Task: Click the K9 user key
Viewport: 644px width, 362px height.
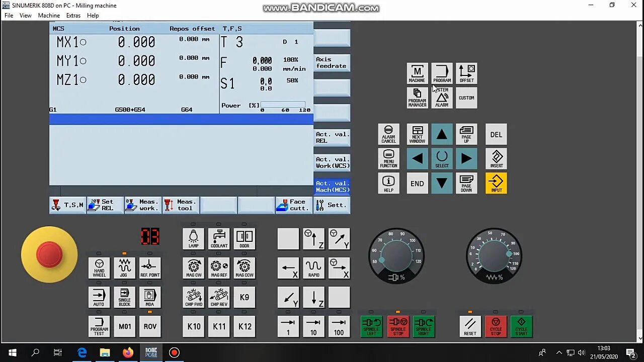Action: 245,297
